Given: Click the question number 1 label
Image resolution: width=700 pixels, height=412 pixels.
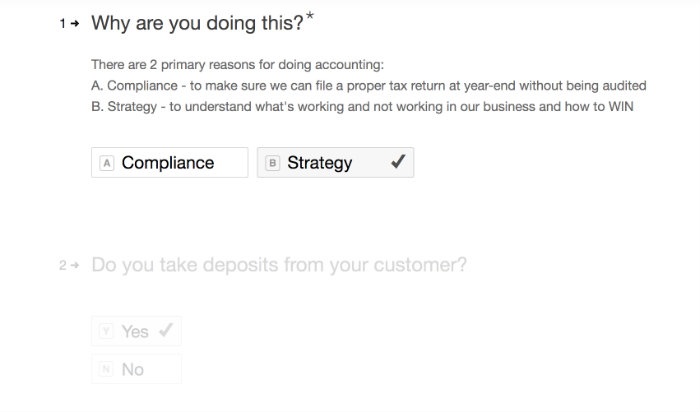Looking at the screenshot, I should 62,24.
